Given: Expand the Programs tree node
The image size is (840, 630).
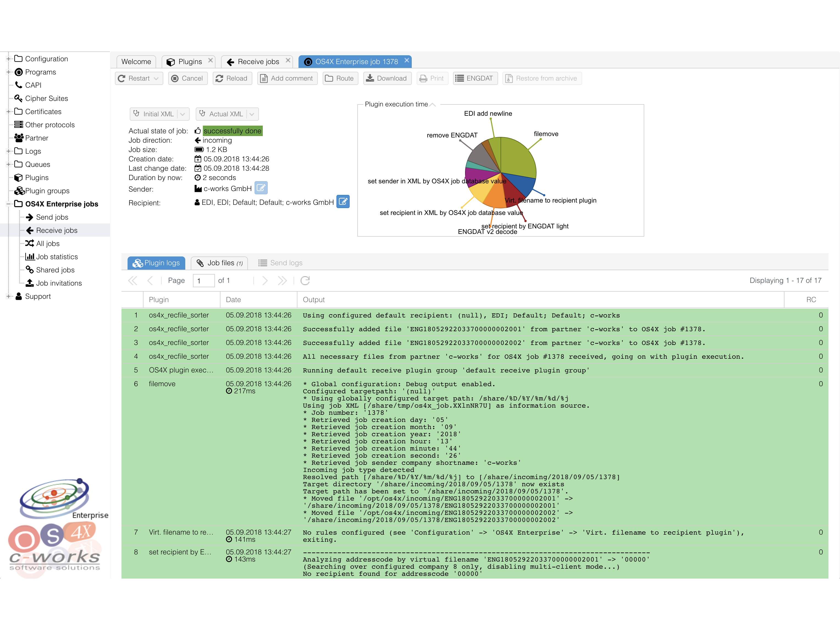Looking at the screenshot, I should tap(8, 72).
